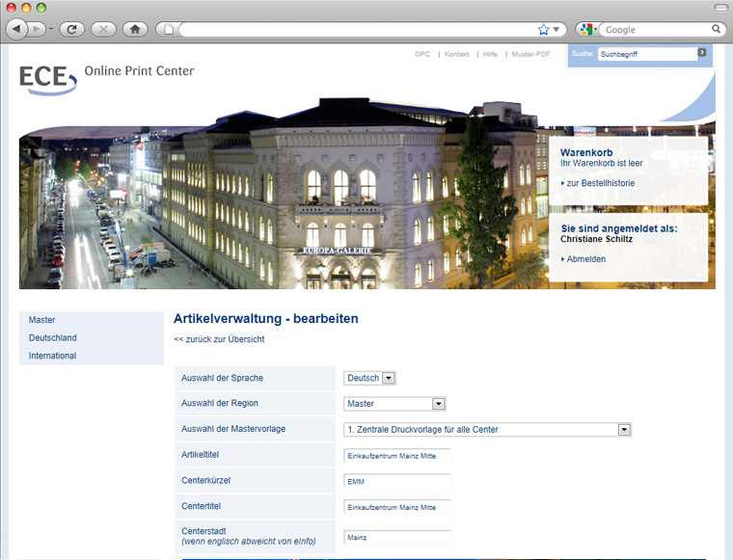Click the Google search magnifier icon
Screen dimensions: 733x560
click(x=716, y=30)
